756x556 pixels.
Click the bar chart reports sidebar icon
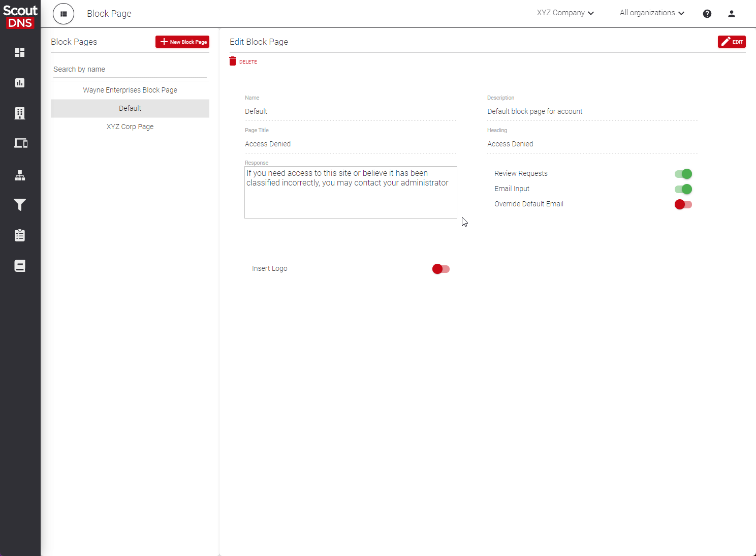tap(20, 83)
